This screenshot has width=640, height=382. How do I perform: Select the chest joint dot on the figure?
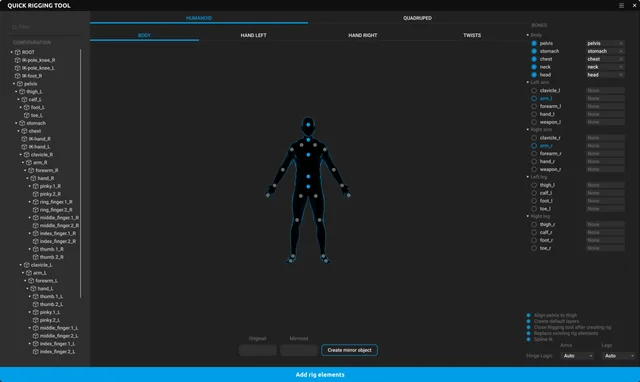(x=308, y=155)
